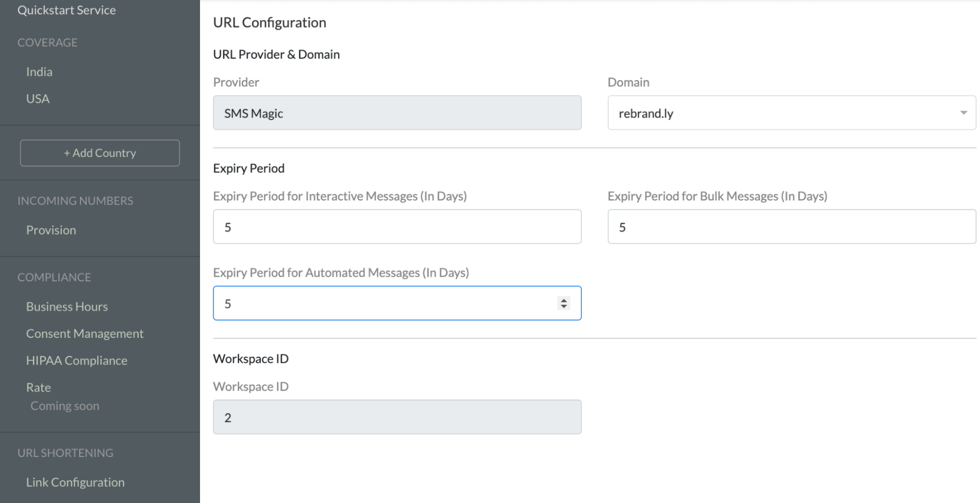This screenshot has width=980, height=503.
Task: Open HIPAA Compliance settings
Action: coord(76,360)
